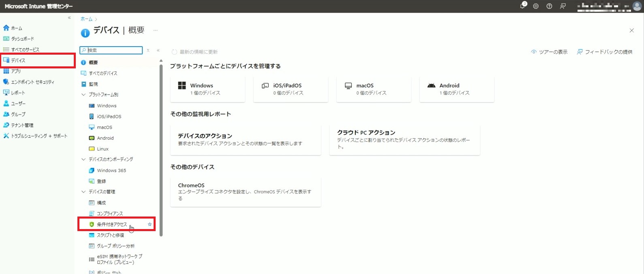Click the スクリプトと修復 icon
644x274 pixels.
92,235
